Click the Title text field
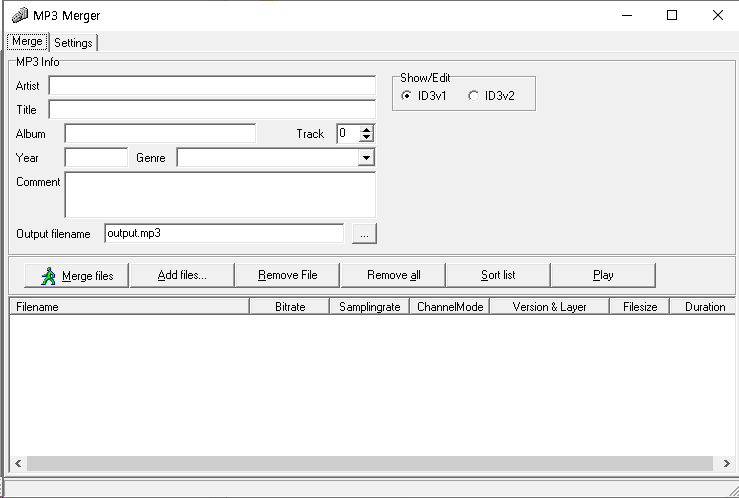This screenshot has height=498, width=739. coord(212,110)
